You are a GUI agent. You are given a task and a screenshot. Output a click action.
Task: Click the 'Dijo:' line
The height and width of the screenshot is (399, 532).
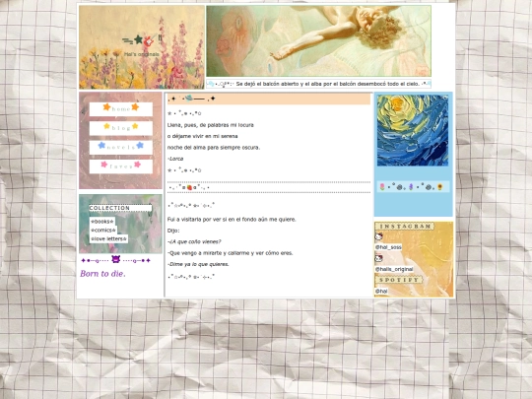point(173,231)
